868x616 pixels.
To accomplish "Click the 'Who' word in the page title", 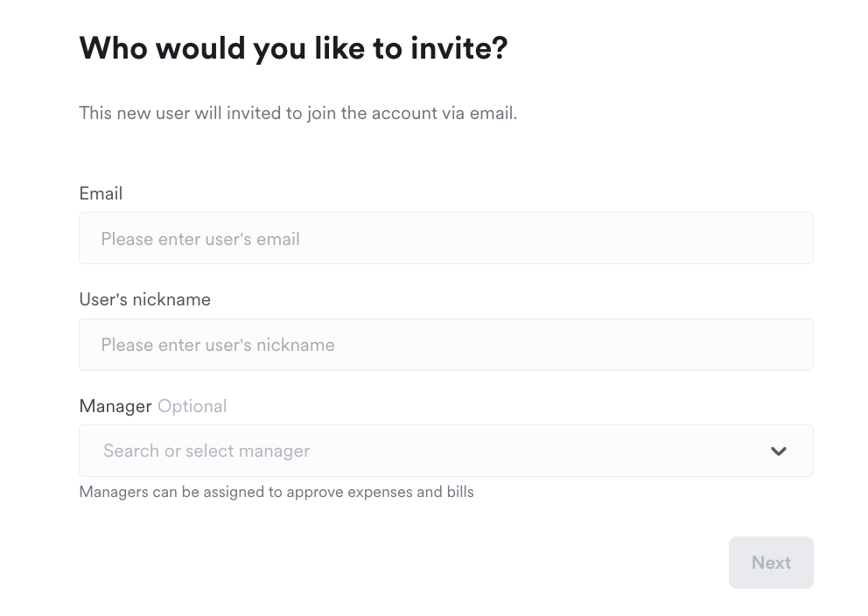I will coord(114,48).
